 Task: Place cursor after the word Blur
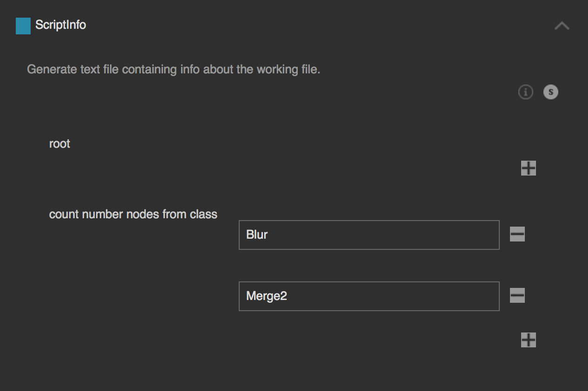point(269,235)
